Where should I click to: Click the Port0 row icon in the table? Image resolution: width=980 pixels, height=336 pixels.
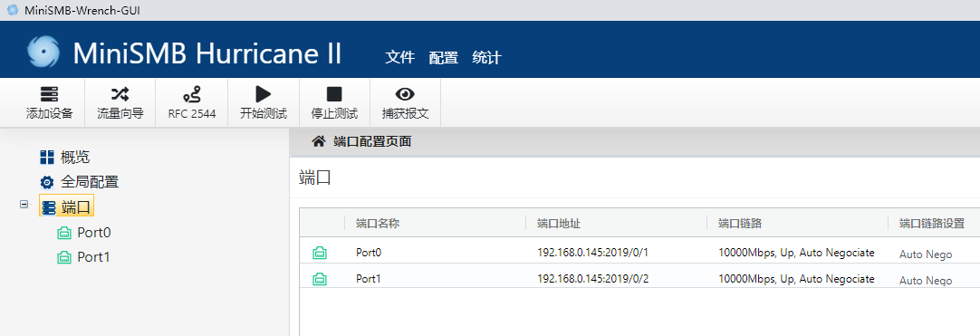320,253
